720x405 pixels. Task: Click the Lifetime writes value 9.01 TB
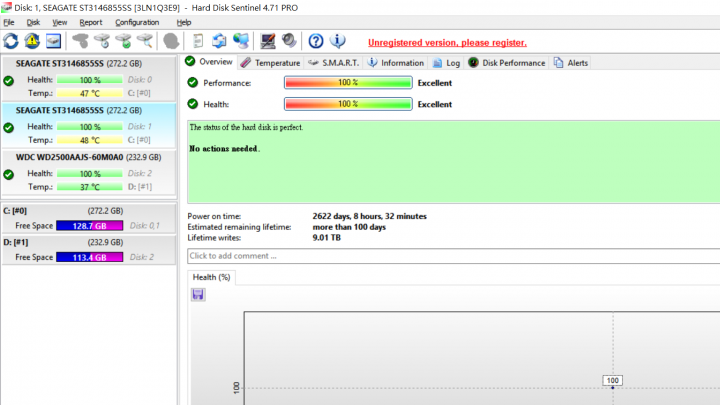(326, 238)
